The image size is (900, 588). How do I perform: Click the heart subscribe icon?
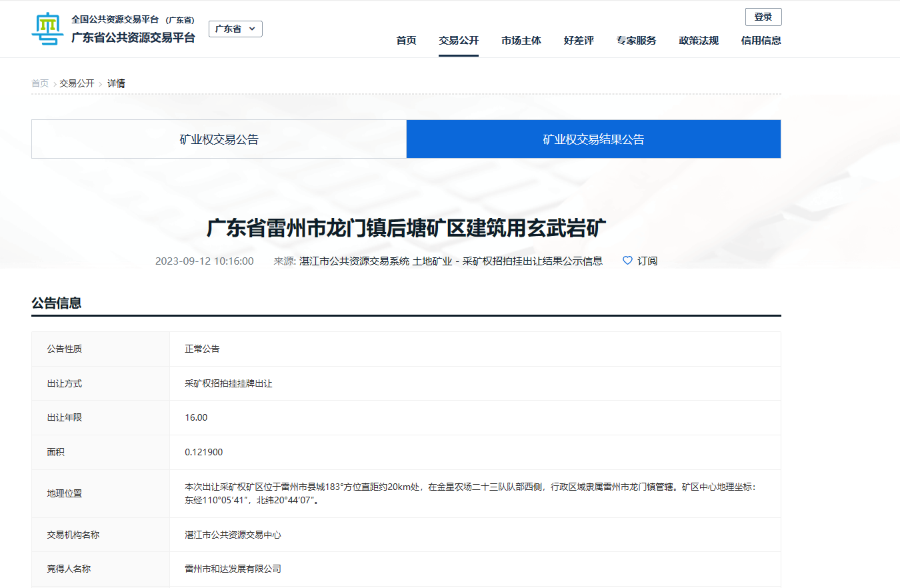(627, 261)
